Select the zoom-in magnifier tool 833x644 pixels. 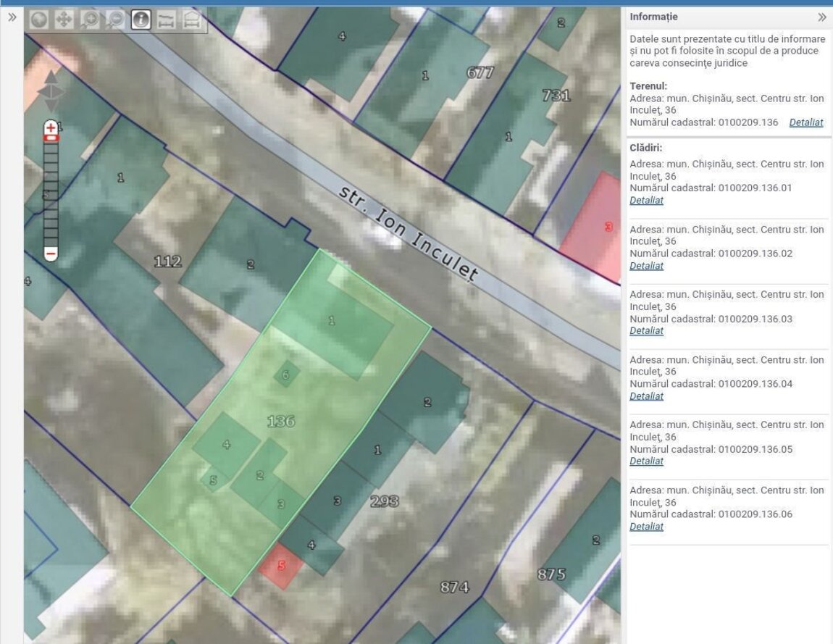pos(90,20)
